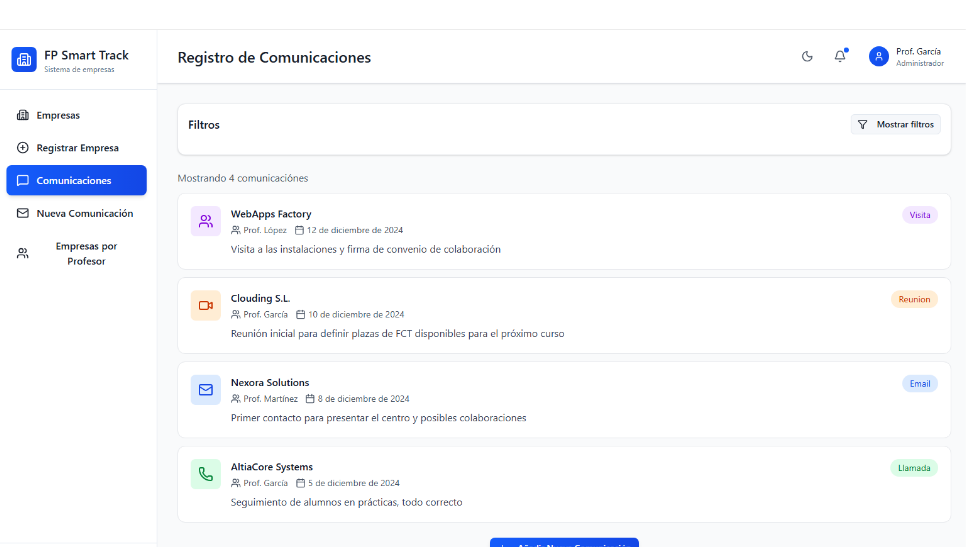This screenshot has height=547, width=977.
Task: Open Empresas in the sidebar
Action: click(x=58, y=115)
